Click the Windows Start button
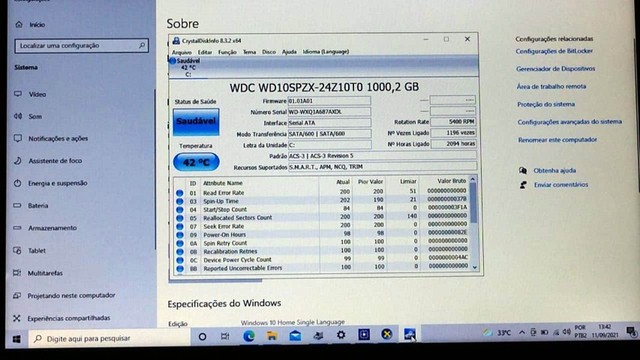This screenshot has height=360, width=640. (16, 339)
